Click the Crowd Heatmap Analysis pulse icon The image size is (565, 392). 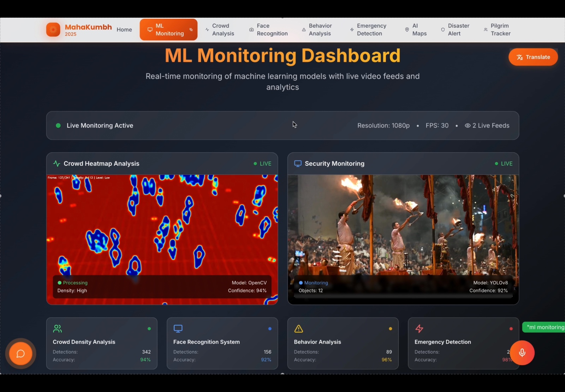click(x=56, y=164)
